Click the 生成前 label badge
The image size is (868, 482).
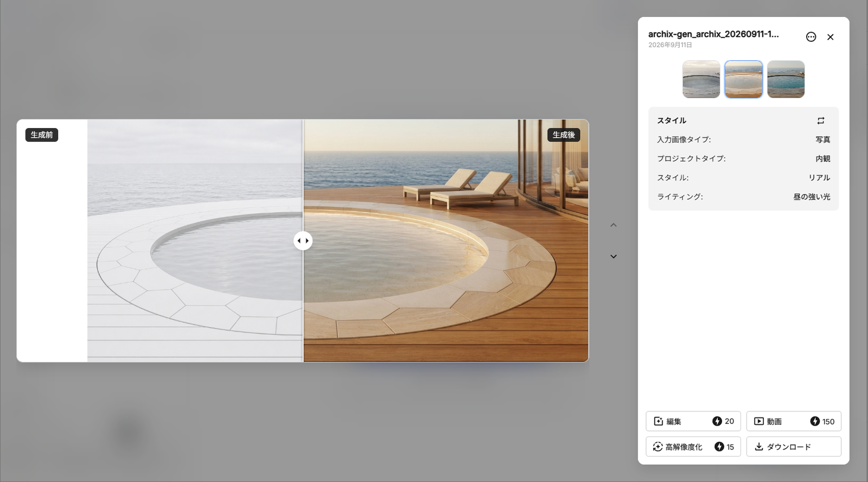[42, 135]
